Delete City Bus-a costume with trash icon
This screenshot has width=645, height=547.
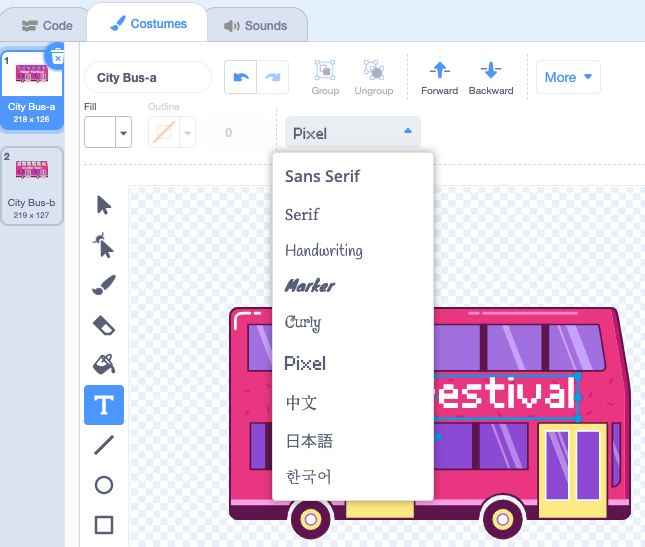(x=57, y=56)
